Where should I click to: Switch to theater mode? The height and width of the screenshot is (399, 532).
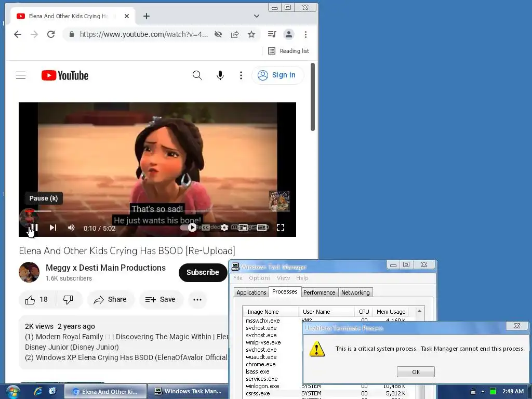coord(262,228)
